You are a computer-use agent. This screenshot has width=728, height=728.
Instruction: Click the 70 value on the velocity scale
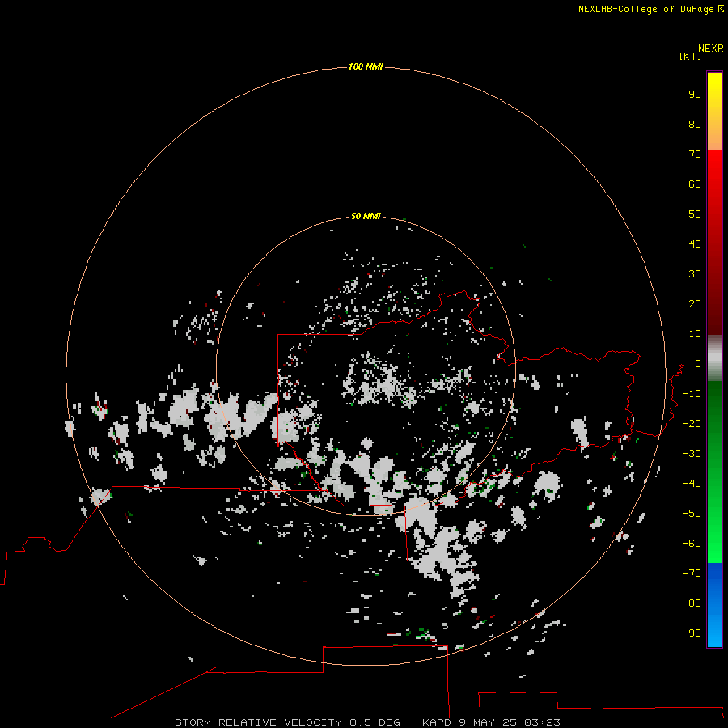(x=695, y=154)
